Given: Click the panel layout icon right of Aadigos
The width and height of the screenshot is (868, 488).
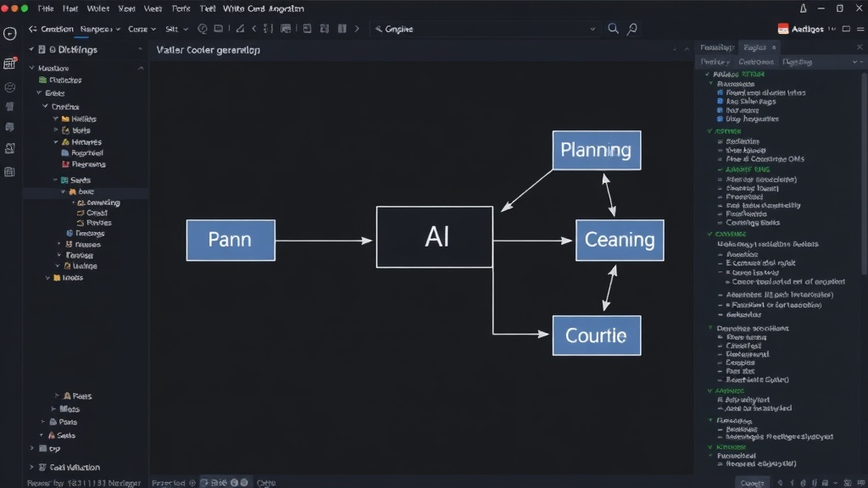Looking at the screenshot, I should 846,29.
